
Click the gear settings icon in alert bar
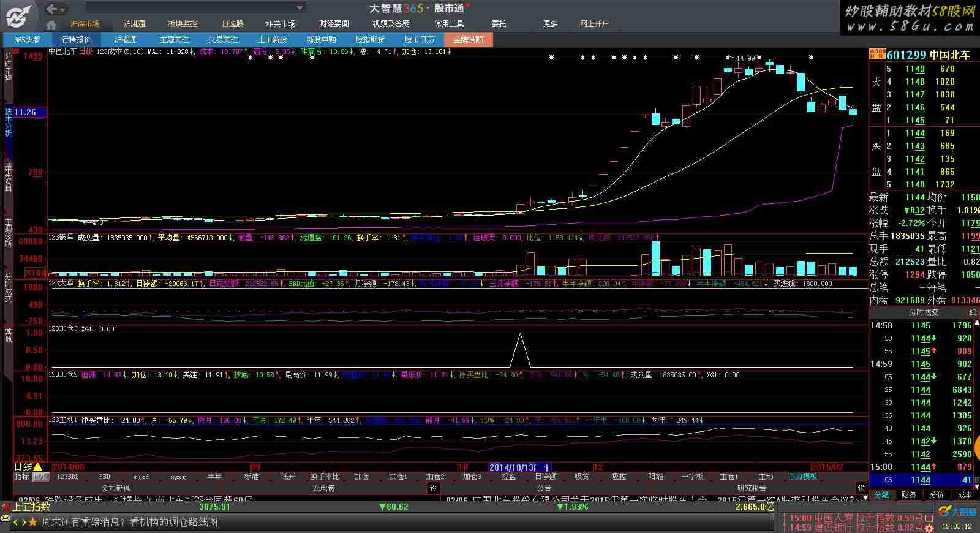929,527
